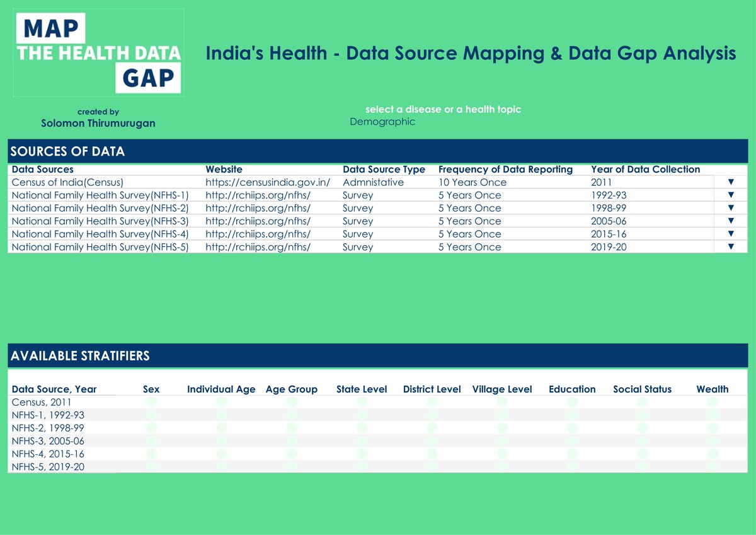Open the rchiips.org link in the NFHS-3 row
Image resolution: width=756 pixels, height=535 pixels.
click(x=258, y=221)
